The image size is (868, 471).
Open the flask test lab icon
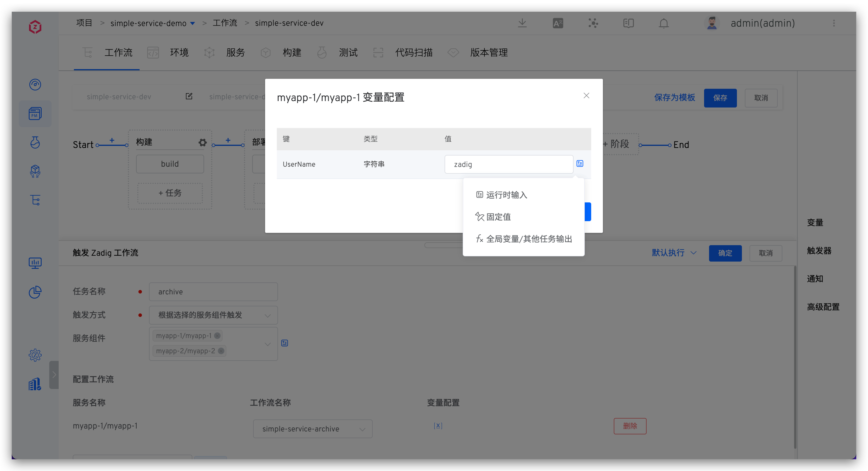pos(35,142)
